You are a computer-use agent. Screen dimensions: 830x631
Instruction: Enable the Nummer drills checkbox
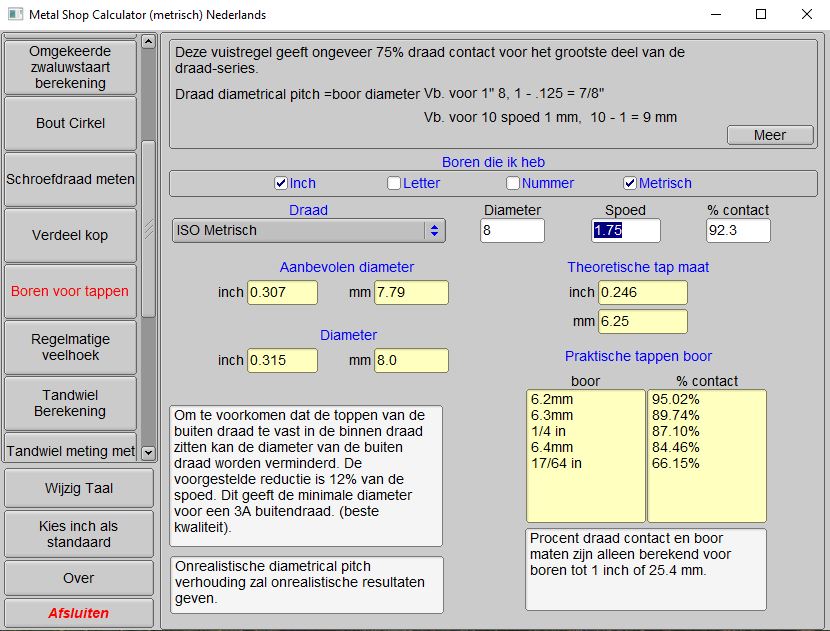point(512,183)
